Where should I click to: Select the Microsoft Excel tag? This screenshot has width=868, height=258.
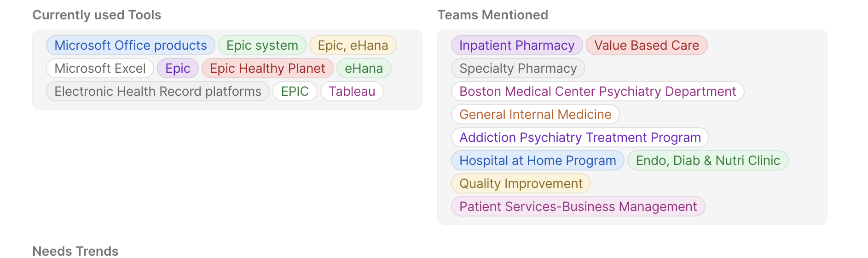[100, 68]
